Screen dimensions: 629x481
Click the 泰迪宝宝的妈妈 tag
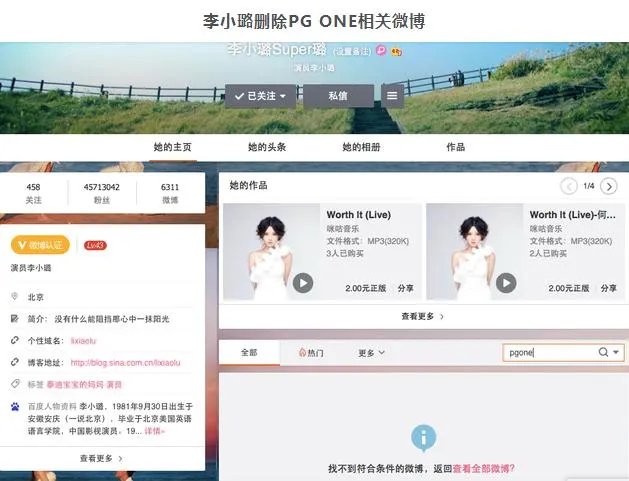click(x=75, y=384)
